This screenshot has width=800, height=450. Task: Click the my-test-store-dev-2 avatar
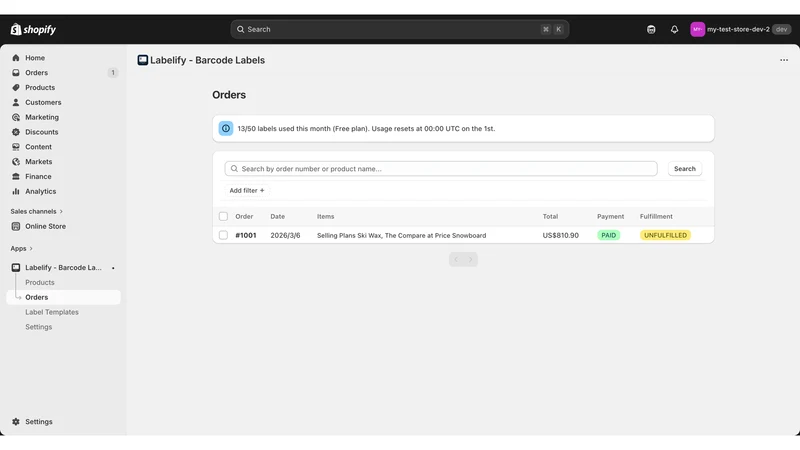coord(697,30)
